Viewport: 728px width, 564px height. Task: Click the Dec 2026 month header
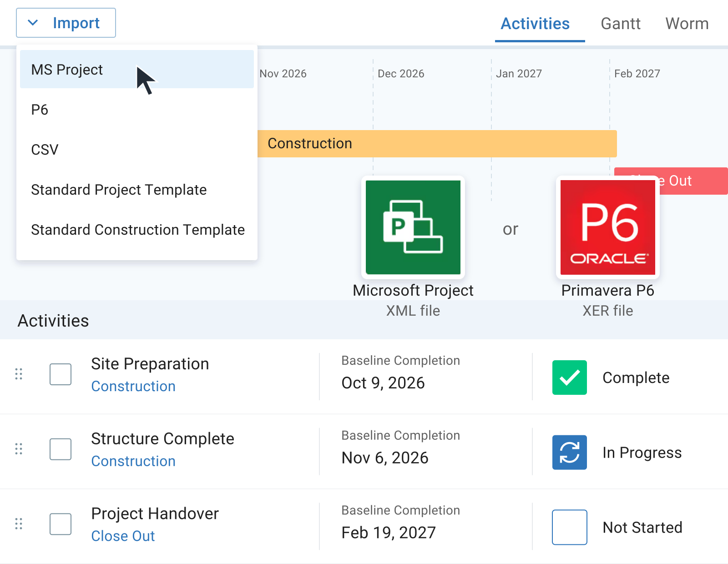tap(401, 74)
